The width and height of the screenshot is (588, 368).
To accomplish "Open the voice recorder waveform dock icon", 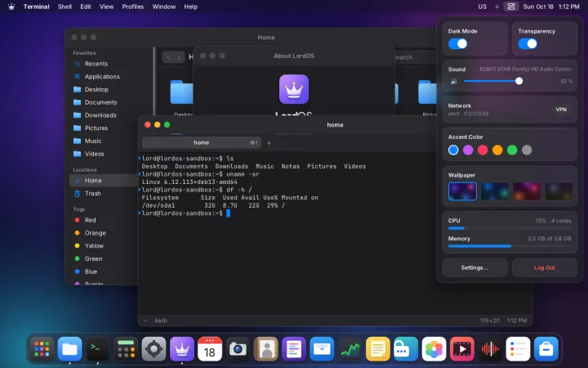I will click(490, 349).
